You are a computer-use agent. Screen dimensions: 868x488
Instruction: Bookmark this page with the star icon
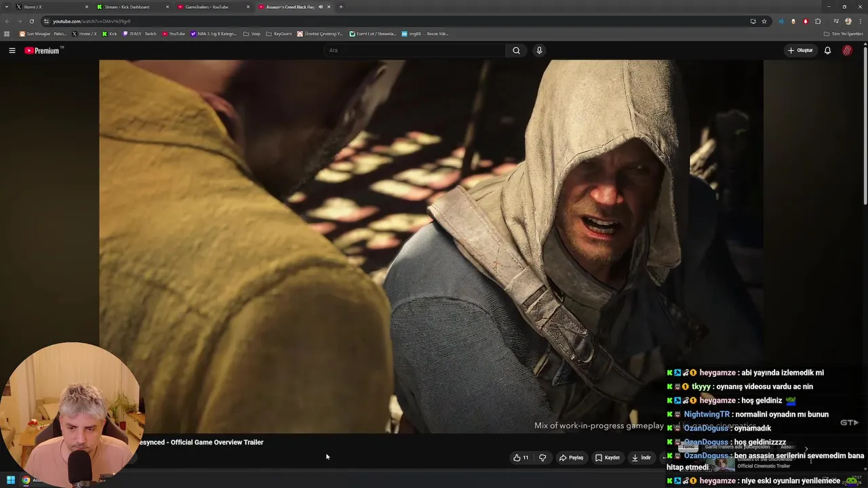[x=764, y=21]
